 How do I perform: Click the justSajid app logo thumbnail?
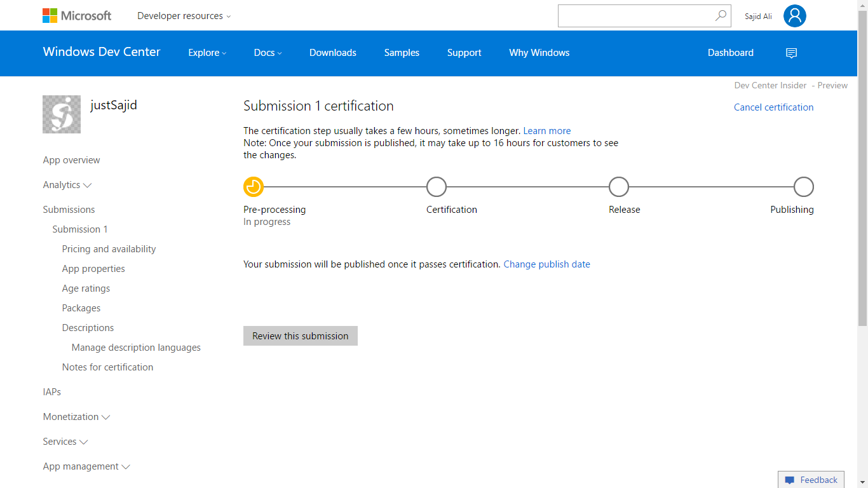tap(62, 114)
